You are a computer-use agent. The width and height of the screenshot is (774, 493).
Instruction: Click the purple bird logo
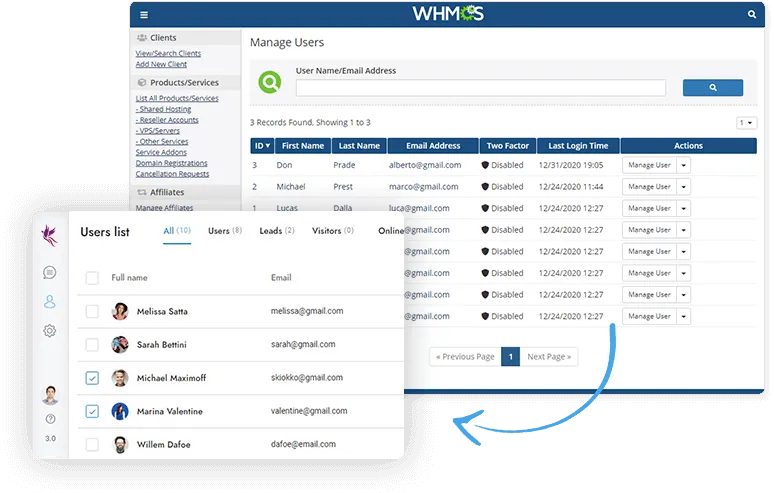tap(49, 234)
